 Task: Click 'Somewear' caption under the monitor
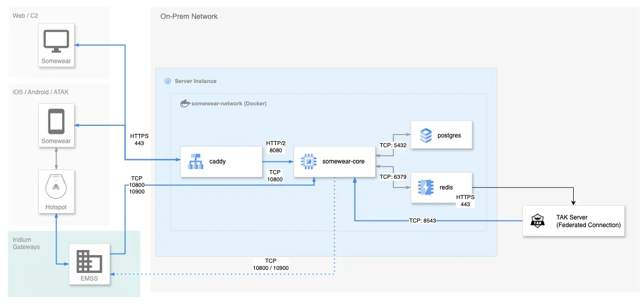pos(56,61)
